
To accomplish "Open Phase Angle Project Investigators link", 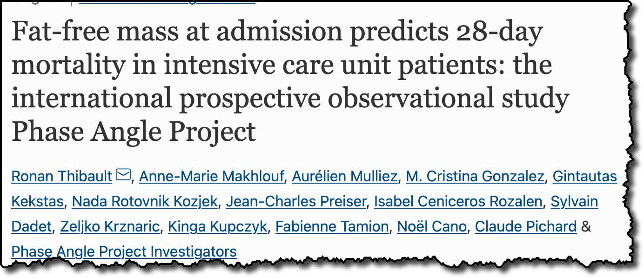I will [x=124, y=252].
